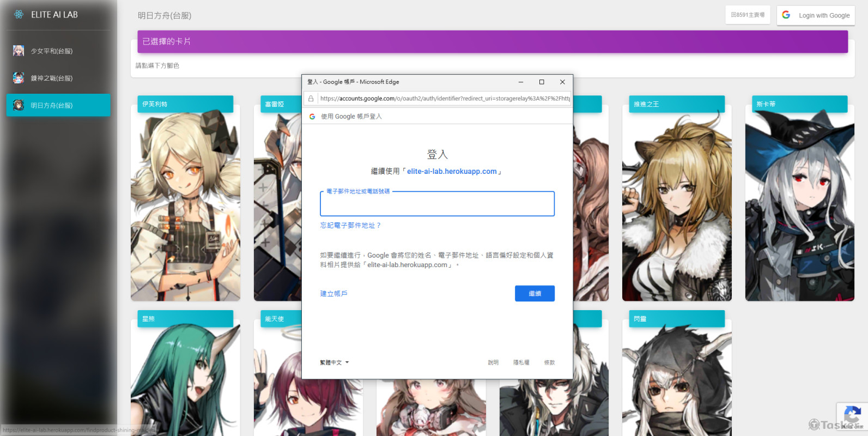Click the 隱私權 footer link
The height and width of the screenshot is (436, 868).
(x=521, y=362)
